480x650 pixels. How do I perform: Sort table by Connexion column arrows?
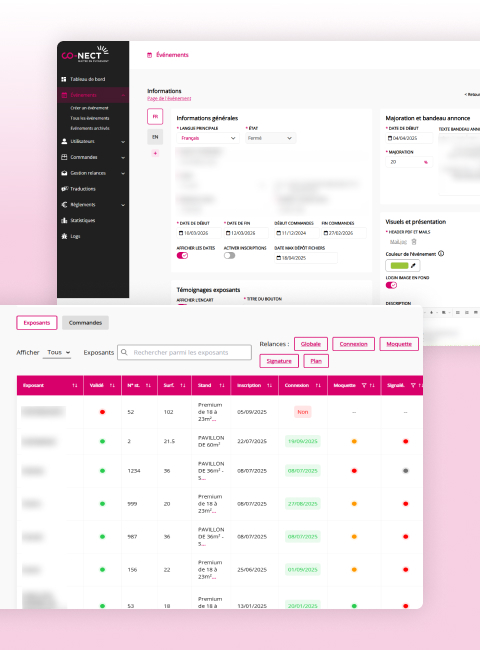pos(318,386)
